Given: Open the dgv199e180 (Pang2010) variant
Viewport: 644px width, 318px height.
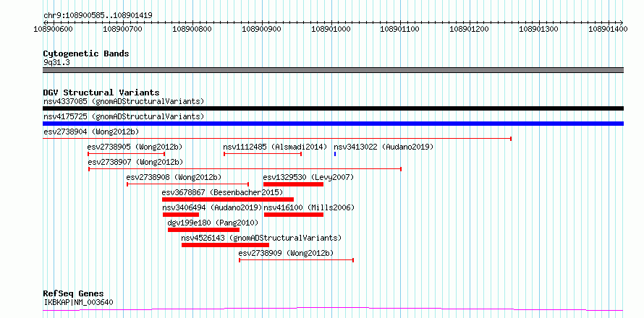Looking at the screenshot, I should 213,223.
